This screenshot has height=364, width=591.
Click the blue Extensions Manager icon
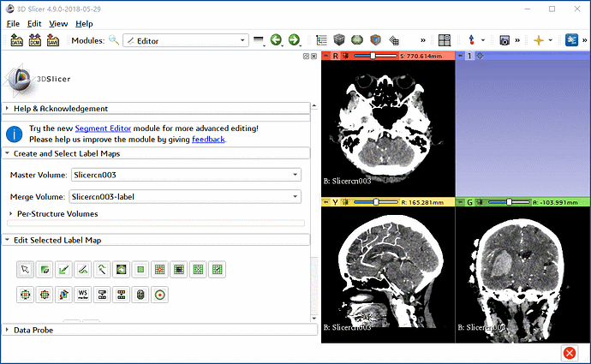point(571,40)
